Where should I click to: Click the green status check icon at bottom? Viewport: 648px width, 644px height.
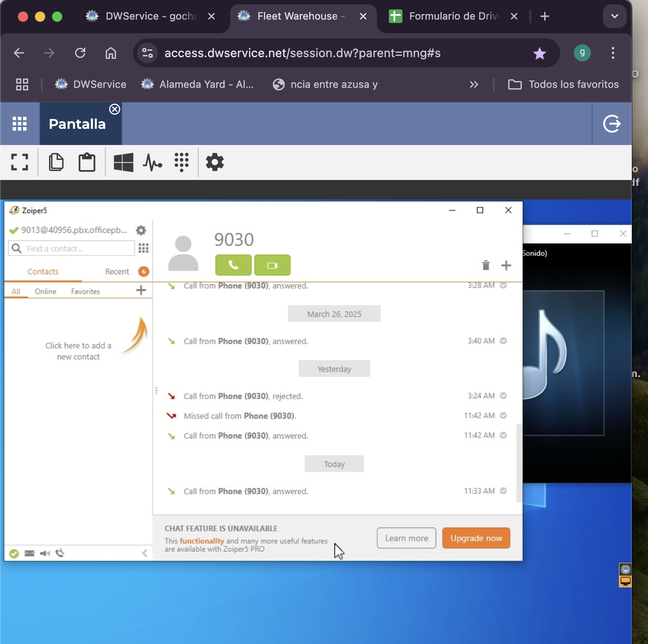[x=14, y=553]
